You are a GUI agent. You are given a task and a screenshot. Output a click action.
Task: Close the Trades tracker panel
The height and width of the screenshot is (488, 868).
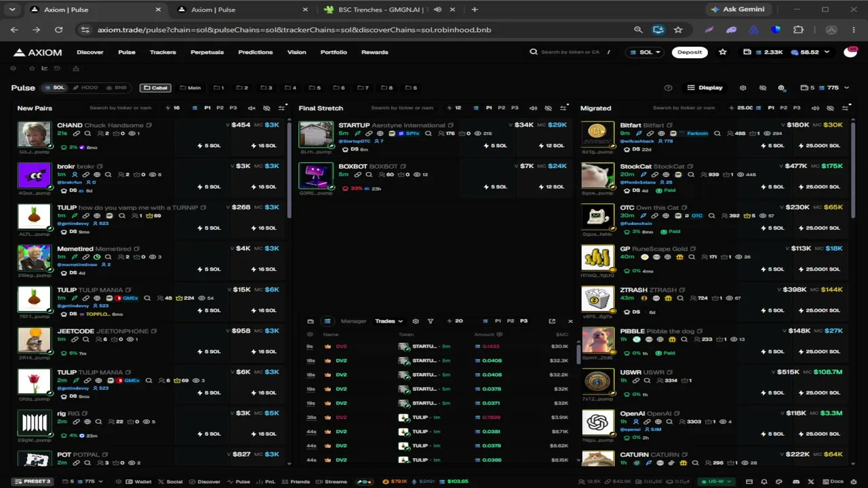click(x=570, y=321)
